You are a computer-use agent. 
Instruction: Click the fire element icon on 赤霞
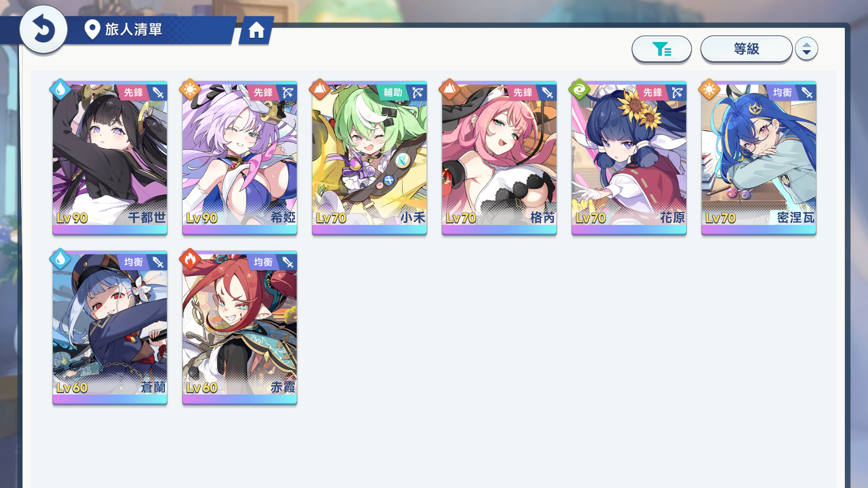190,259
